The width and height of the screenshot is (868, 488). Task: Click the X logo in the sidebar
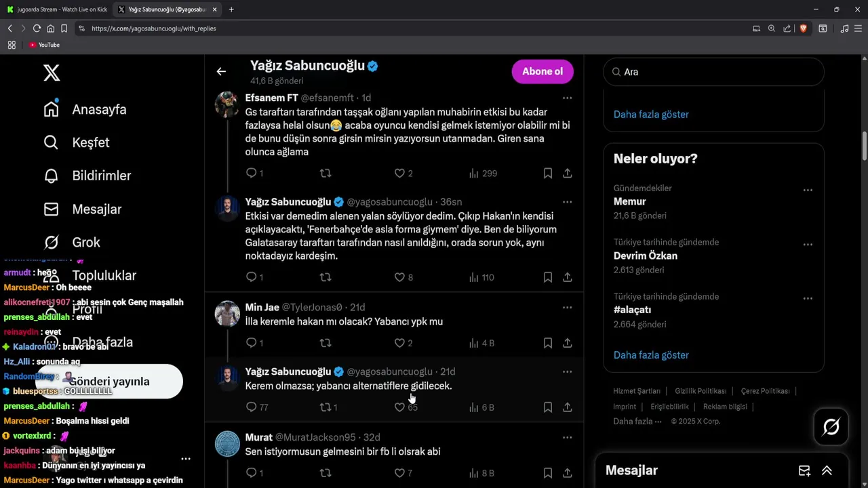[52, 73]
